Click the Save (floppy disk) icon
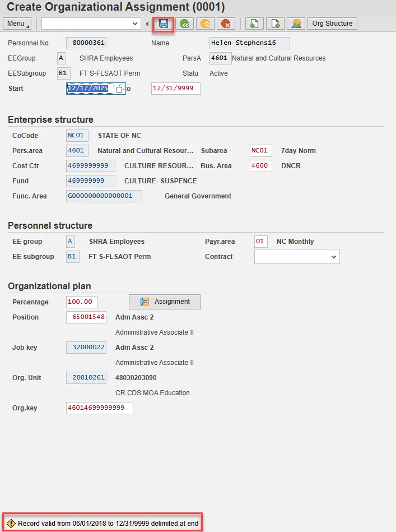Image resolution: width=396 pixels, height=532 pixels. [x=164, y=24]
